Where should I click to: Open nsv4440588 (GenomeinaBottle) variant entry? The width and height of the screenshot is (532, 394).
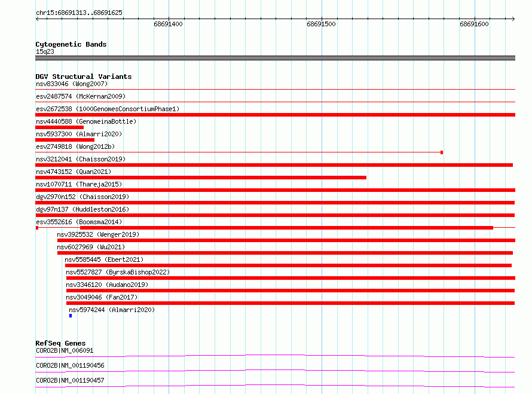pos(86,121)
